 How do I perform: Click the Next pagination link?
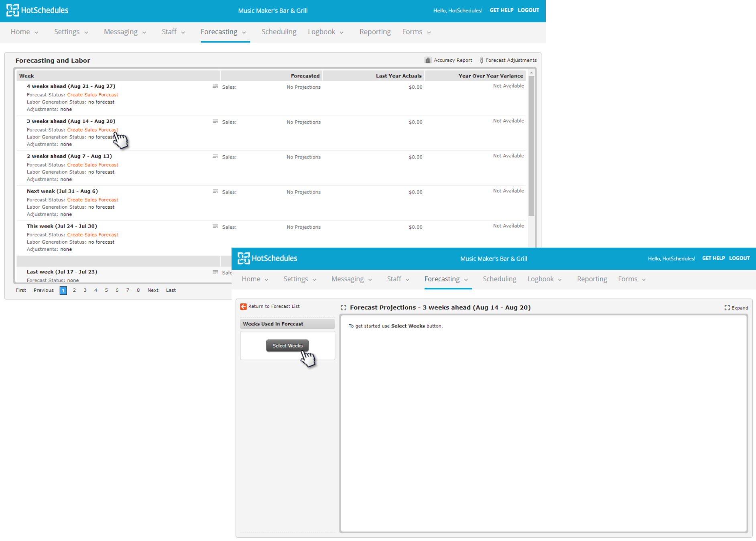click(x=152, y=290)
